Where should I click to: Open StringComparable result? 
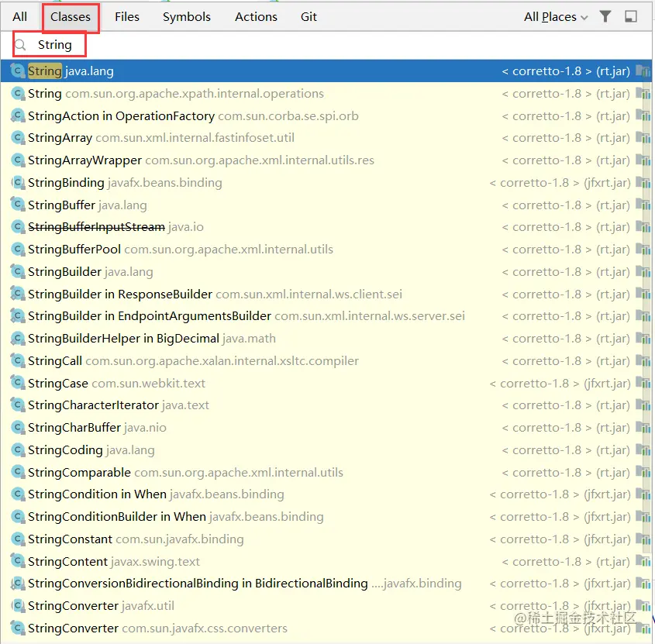tap(326, 473)
